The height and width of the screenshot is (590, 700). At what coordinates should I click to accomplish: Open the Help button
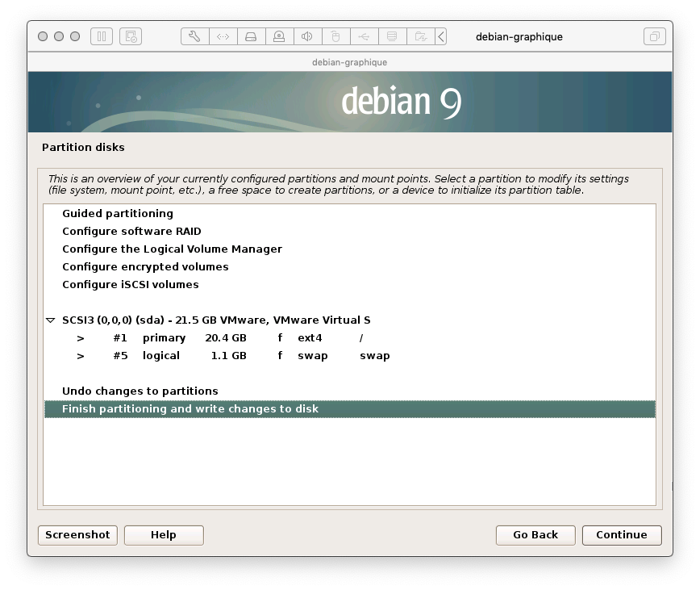164,535
